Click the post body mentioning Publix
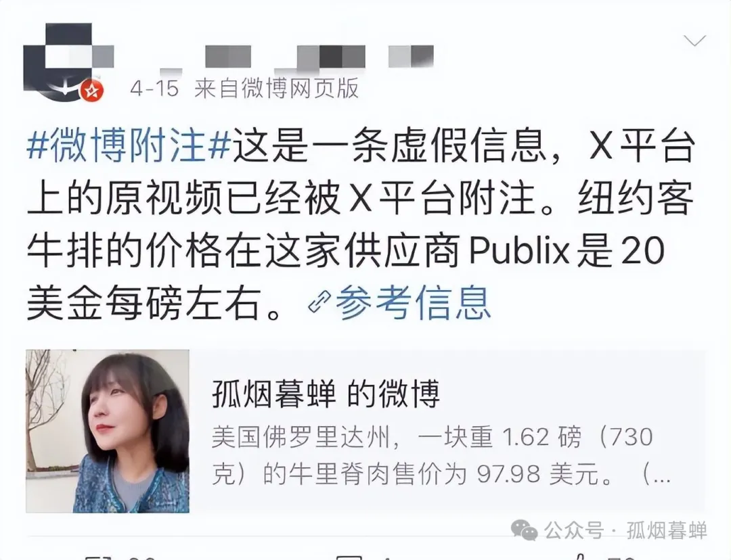Screen dimensions: 731x560 [x=361, y=225]
